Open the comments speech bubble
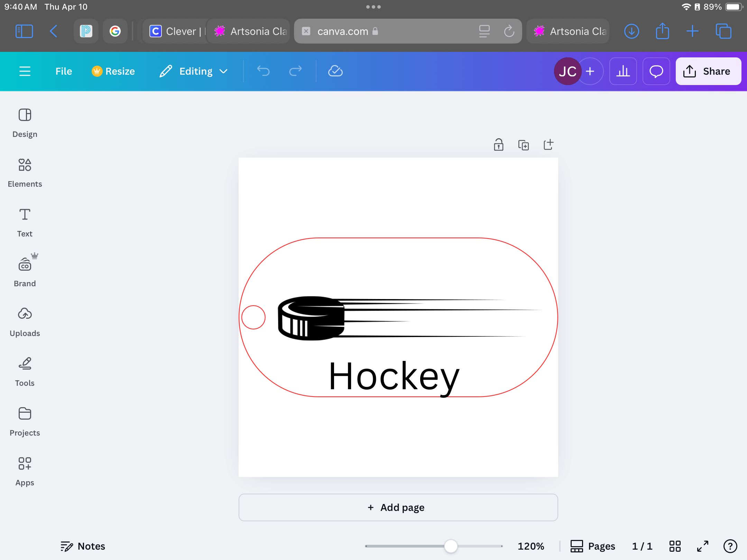The image size is (747, 560). pos(656,71)
